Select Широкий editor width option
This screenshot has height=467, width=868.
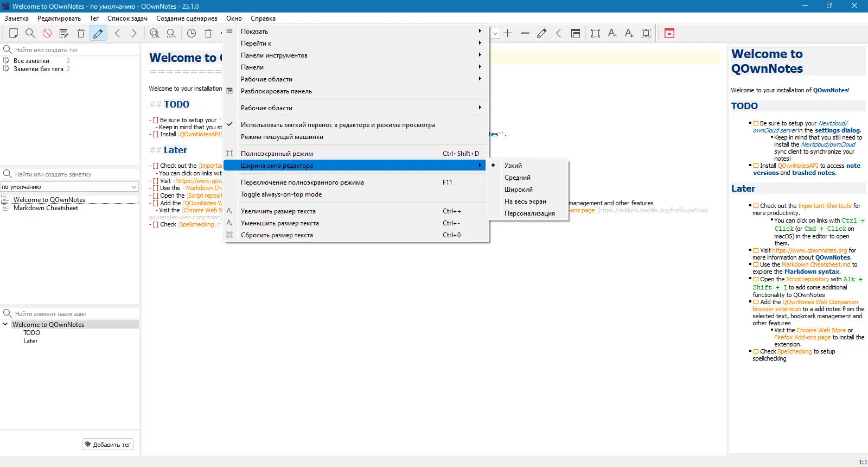click(x=528, y=190)
